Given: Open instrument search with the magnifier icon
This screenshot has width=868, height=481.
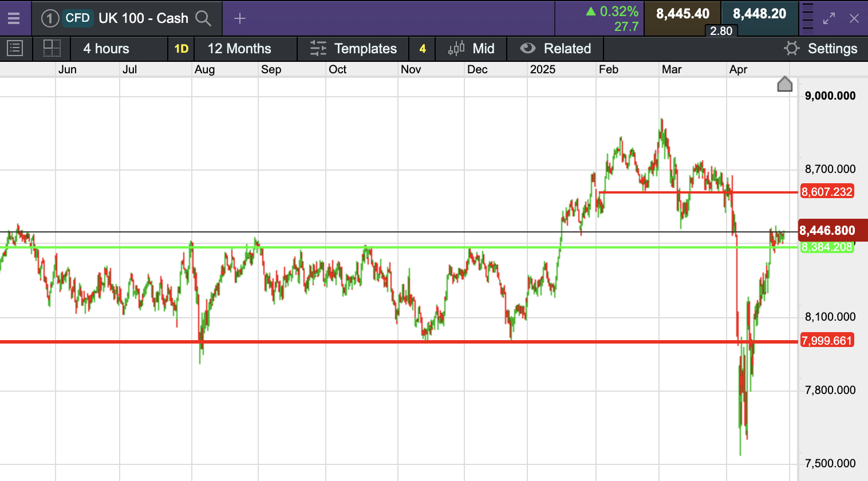Looking at the screenshot, I should [x=203, y=18].
